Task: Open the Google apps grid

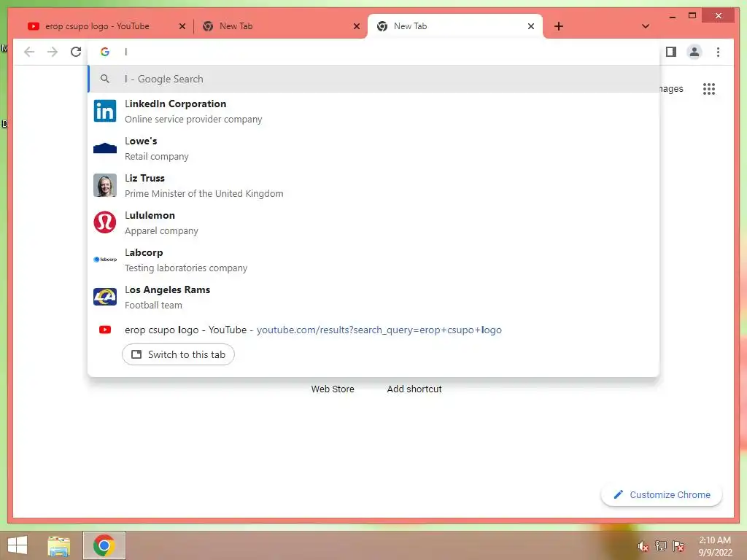Action: pos(709,89)
